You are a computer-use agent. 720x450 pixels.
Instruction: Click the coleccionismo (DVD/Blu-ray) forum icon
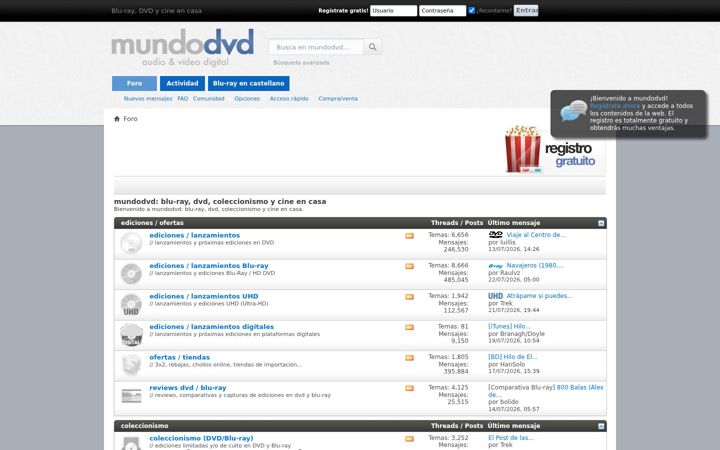(131, 444)
